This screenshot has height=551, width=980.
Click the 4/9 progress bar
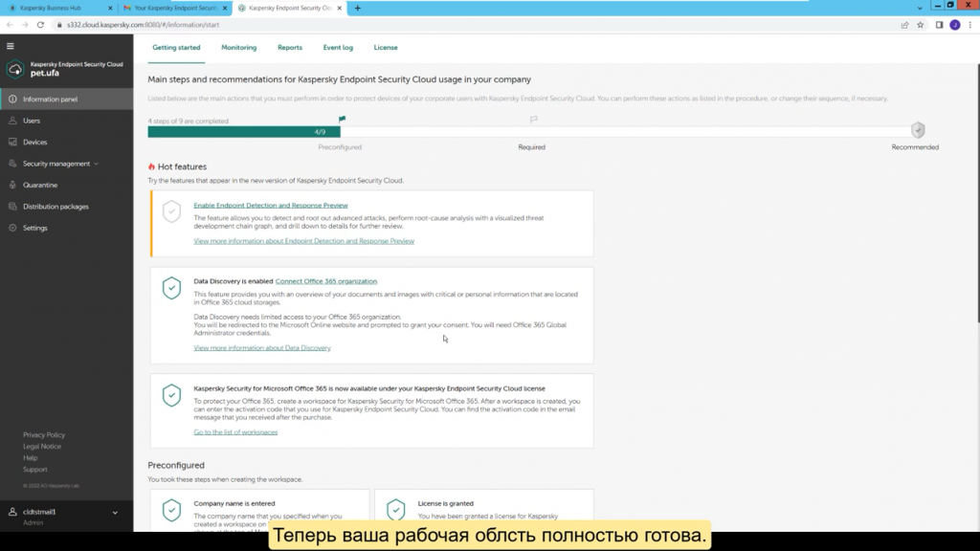click(x=244, y=132)
